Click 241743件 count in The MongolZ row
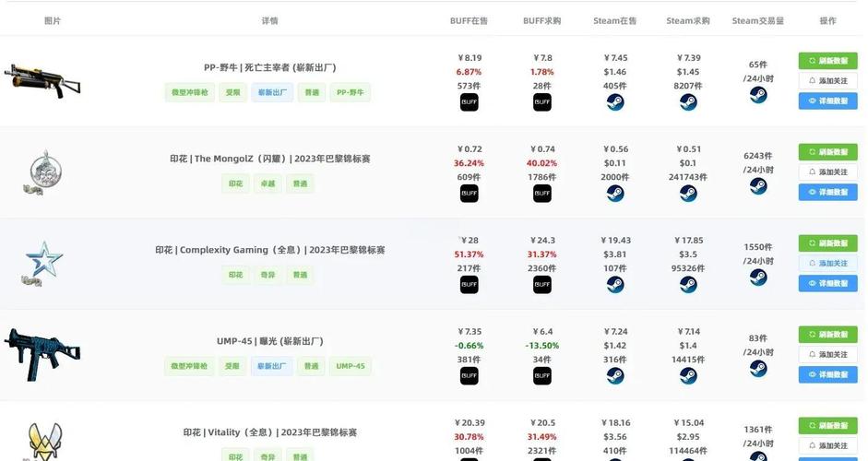Viewport: 868px width, 461px height. click(688, 178)
